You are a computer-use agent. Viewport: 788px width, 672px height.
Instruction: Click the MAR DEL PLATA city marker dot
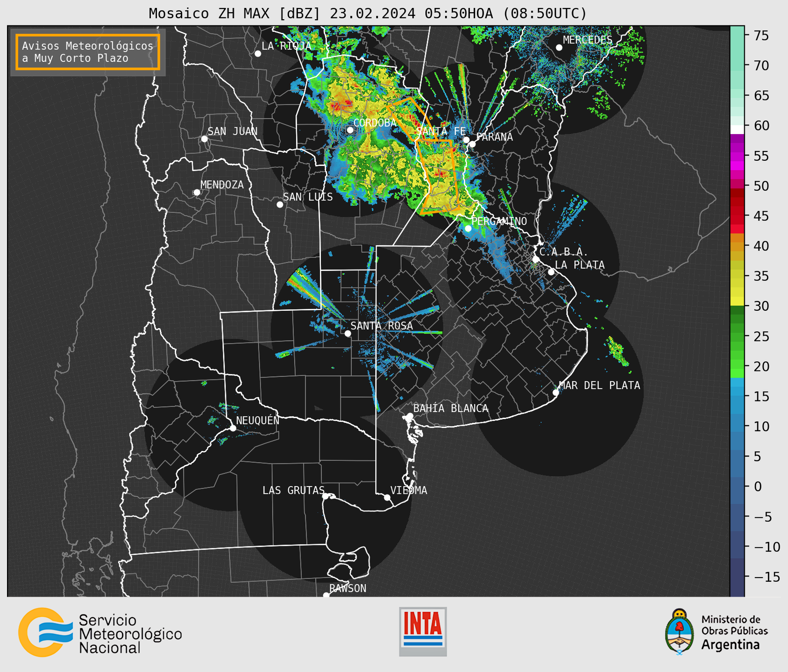[556, 393]
